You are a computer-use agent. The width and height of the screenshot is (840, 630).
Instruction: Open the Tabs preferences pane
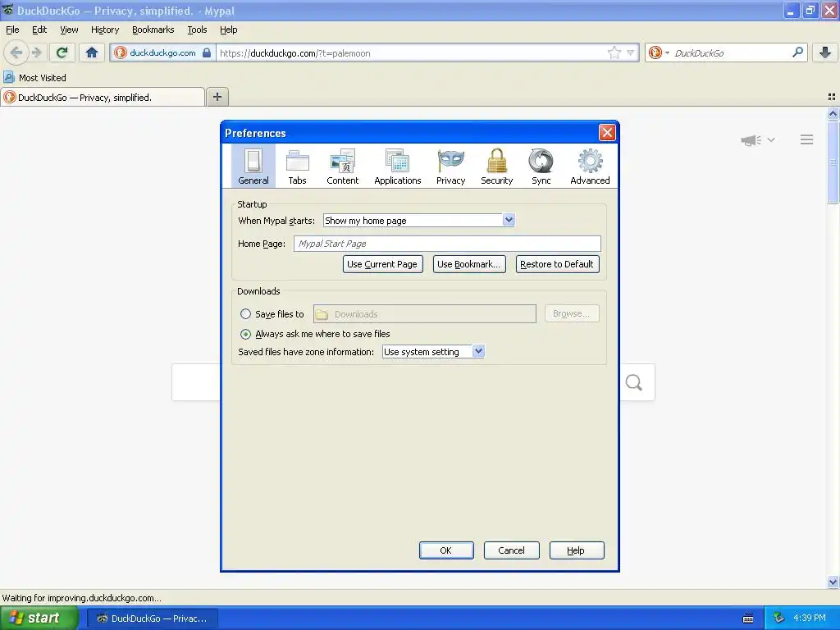tap(297, 167)
